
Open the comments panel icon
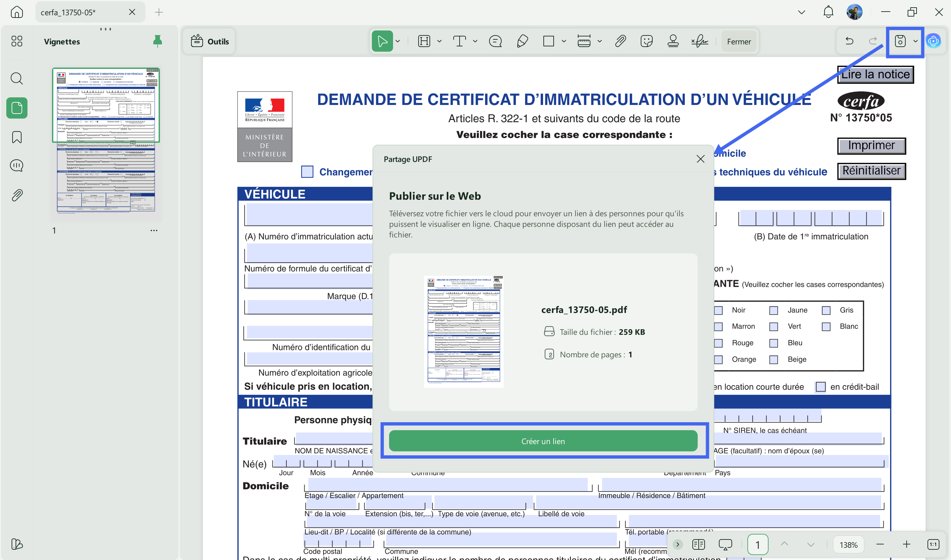click(17, 166)
